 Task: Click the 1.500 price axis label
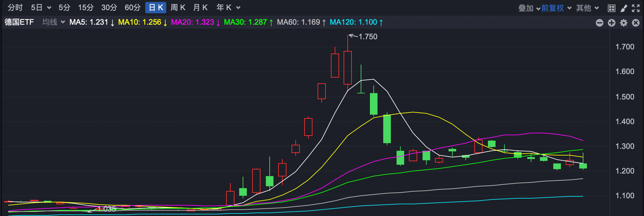click(x=625, y=97)
